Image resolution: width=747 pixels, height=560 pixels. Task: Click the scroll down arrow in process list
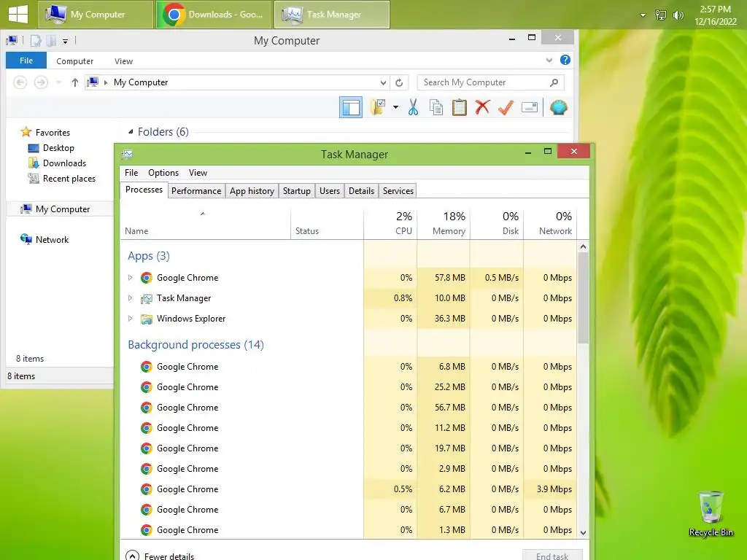[x=583, y=533]
